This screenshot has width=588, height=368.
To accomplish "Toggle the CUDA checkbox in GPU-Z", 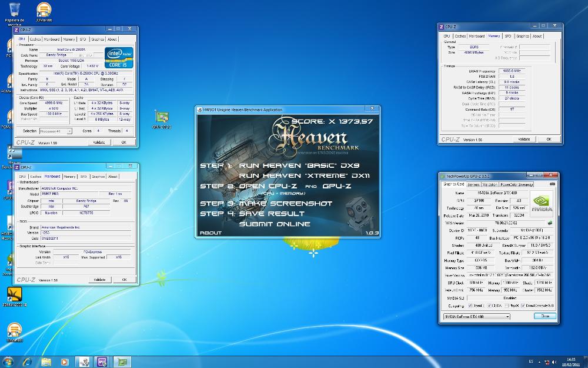I will click(x=489, y=306).
